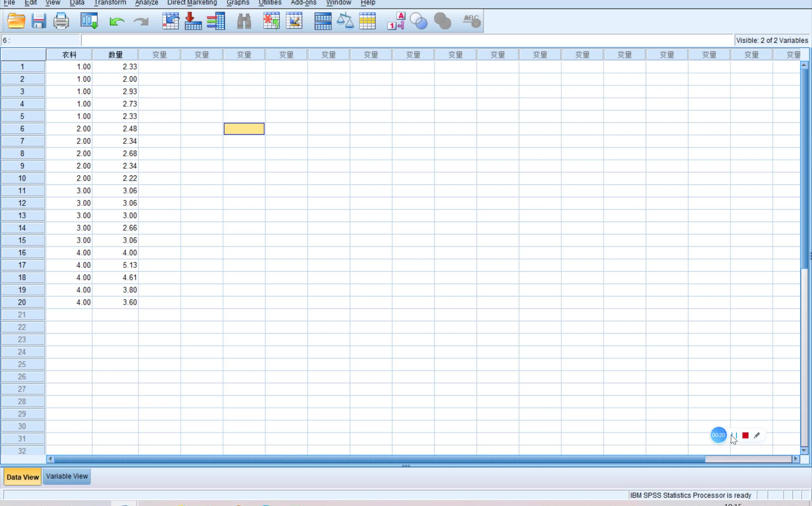Open the Utilities menu

(x=270, y=3)
